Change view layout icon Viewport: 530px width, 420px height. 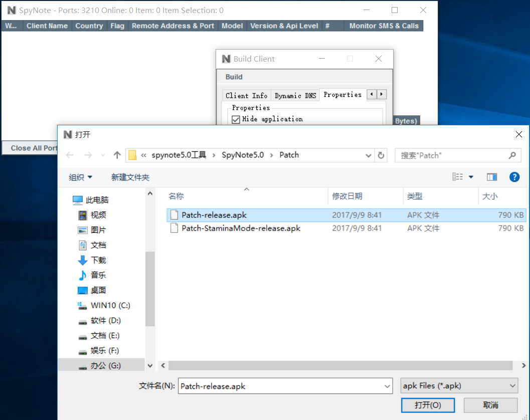tap(457, 177)
